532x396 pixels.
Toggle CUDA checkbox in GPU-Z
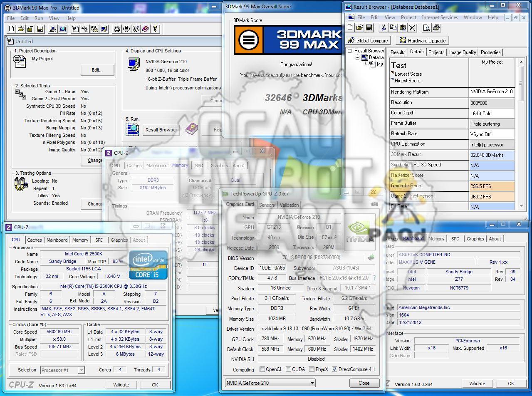[x=288, y=369]
